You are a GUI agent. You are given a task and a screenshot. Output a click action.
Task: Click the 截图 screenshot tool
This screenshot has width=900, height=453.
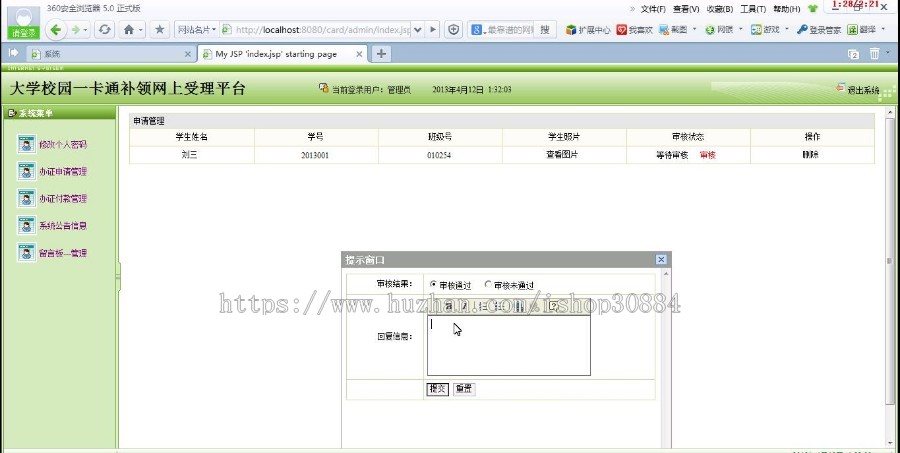click(673, 29)
